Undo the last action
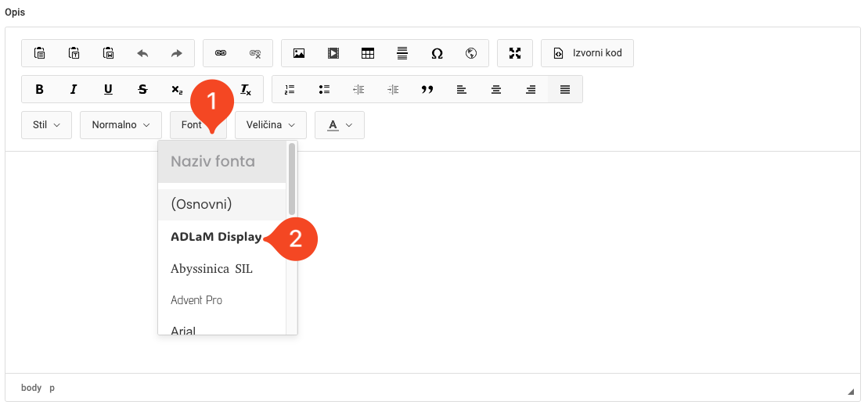The height and width of the screenshot is (412, 868). (142, 53)
